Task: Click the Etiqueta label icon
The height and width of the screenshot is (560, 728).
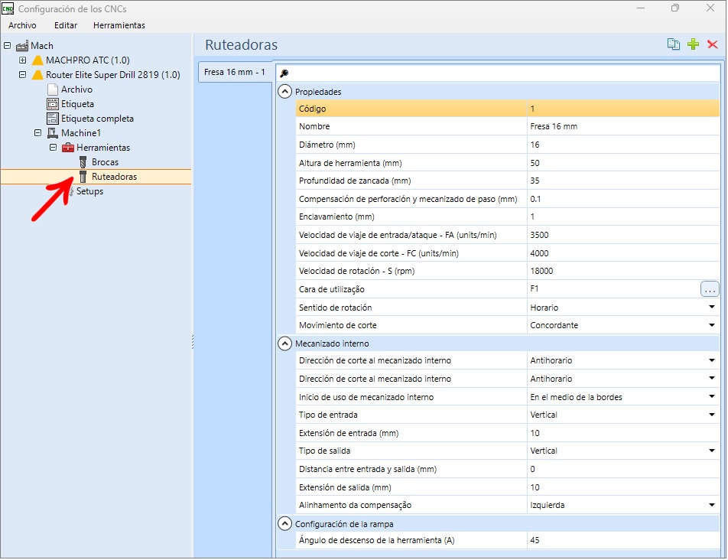Action: coord(53,104)
